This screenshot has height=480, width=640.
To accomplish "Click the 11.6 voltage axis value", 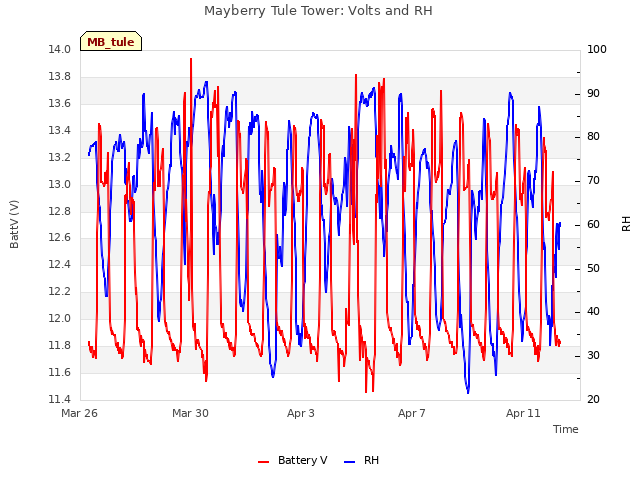I will click(x=60, y=372).
